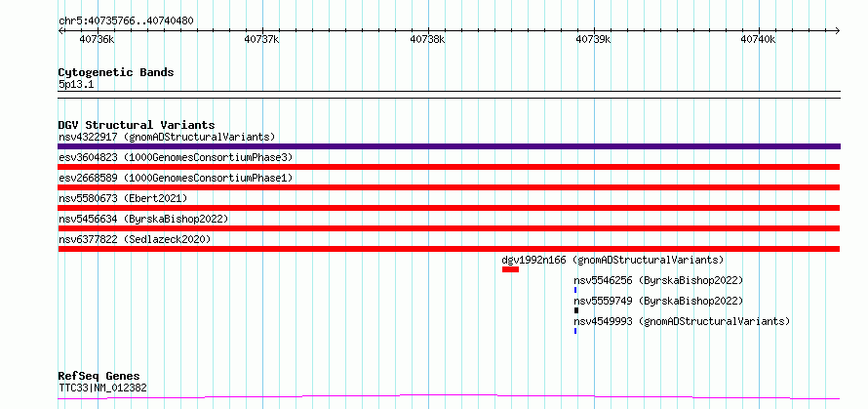Click the nsv5559749 ByrskaBishop2022 label
This screenshot has width=868, height=409.
[658, 301]
